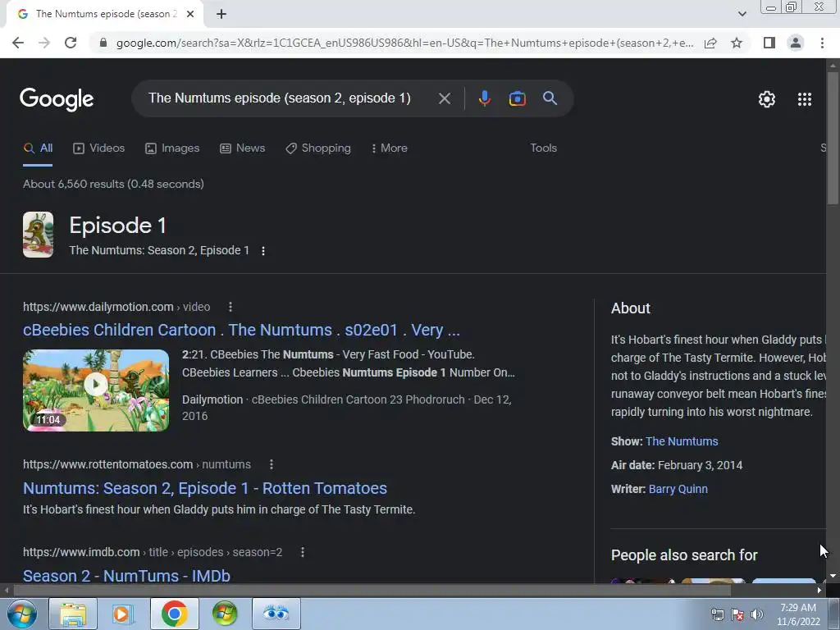Open File Explorer from the taskbar

tap(73, 614)
